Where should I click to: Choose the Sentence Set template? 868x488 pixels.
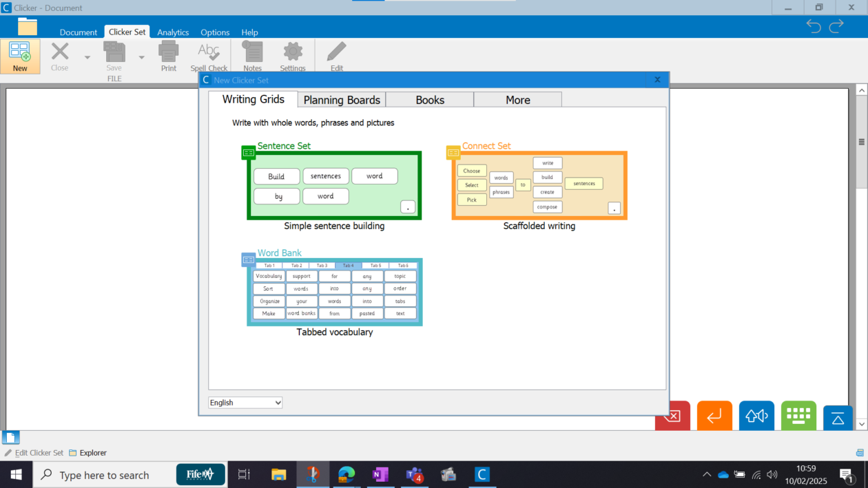pos(334,186)
